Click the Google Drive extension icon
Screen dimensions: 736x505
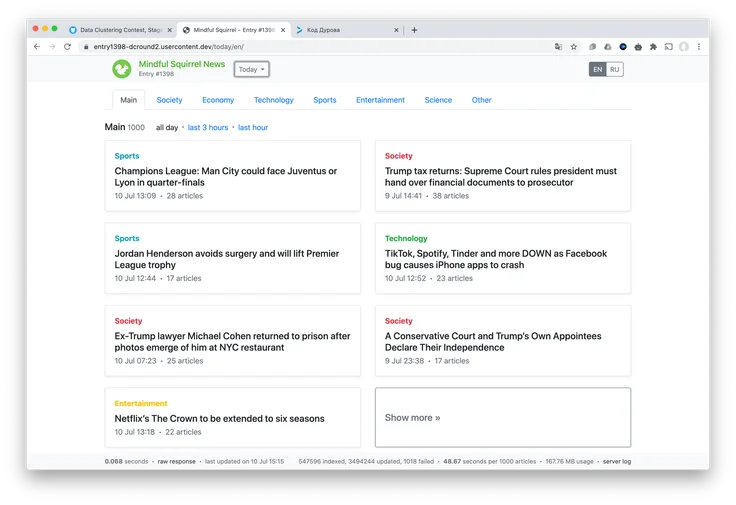click(x=607, y=46)
